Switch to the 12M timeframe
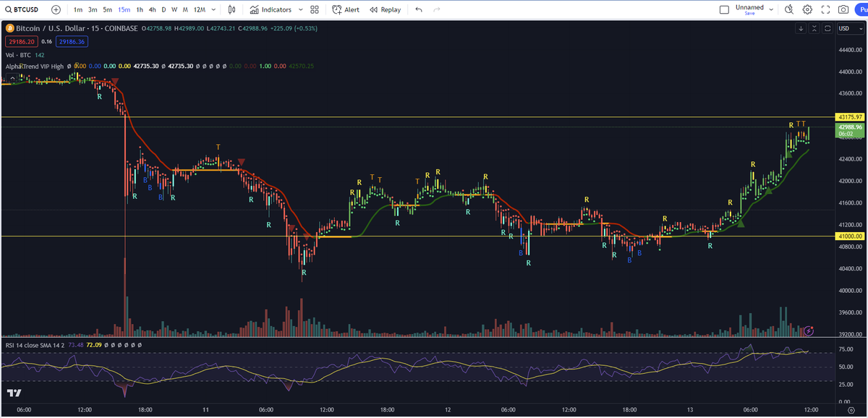The image size is (868, 418). point(199,9)
